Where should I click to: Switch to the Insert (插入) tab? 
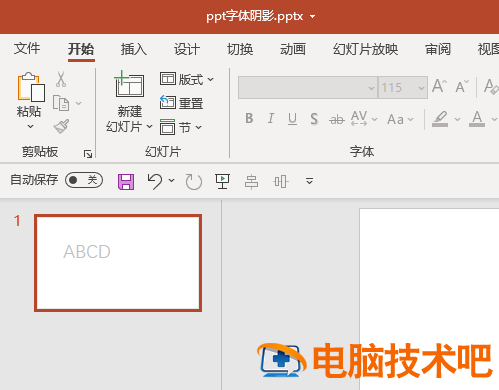134,49
